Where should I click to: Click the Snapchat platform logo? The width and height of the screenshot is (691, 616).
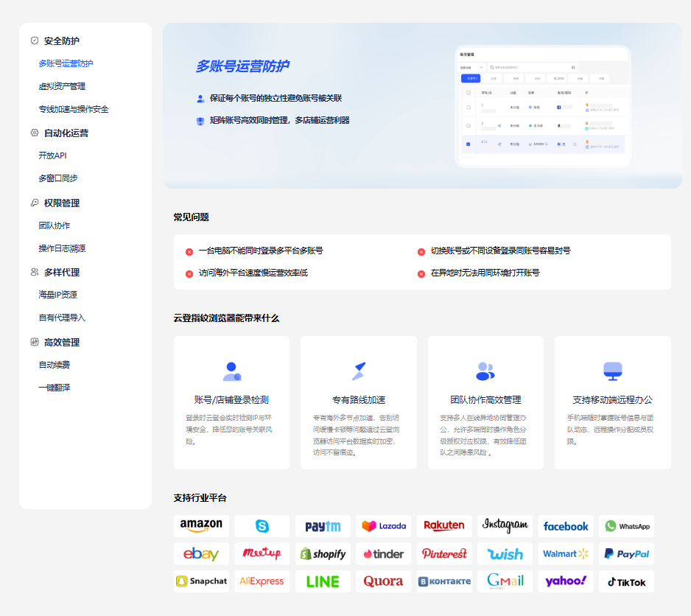pos(201,581)
